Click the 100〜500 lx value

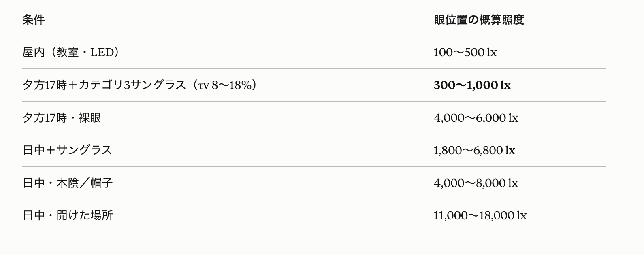click(465, 52)
